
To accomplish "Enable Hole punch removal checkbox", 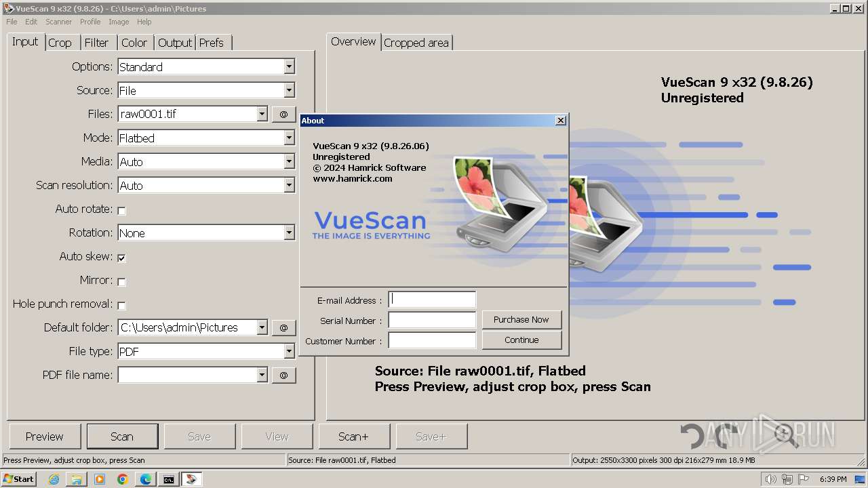I will click(x=121, y=305).
